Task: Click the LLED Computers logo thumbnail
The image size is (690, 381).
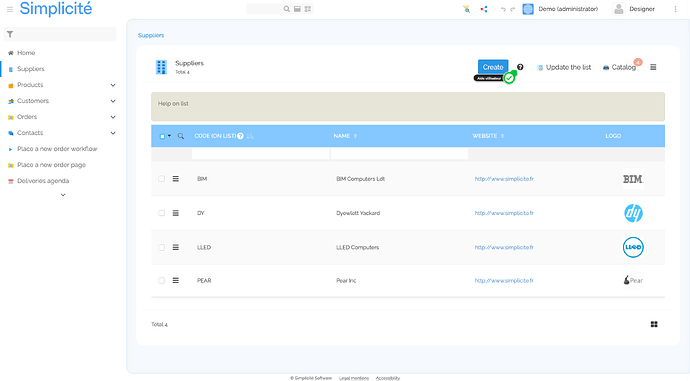Action: click(633, 247)
